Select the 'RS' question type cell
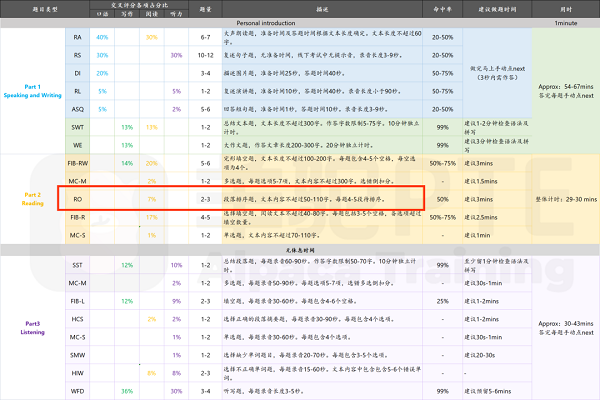Image resolution: width=600 pixels, height=400 pixels. coord(77,55)
